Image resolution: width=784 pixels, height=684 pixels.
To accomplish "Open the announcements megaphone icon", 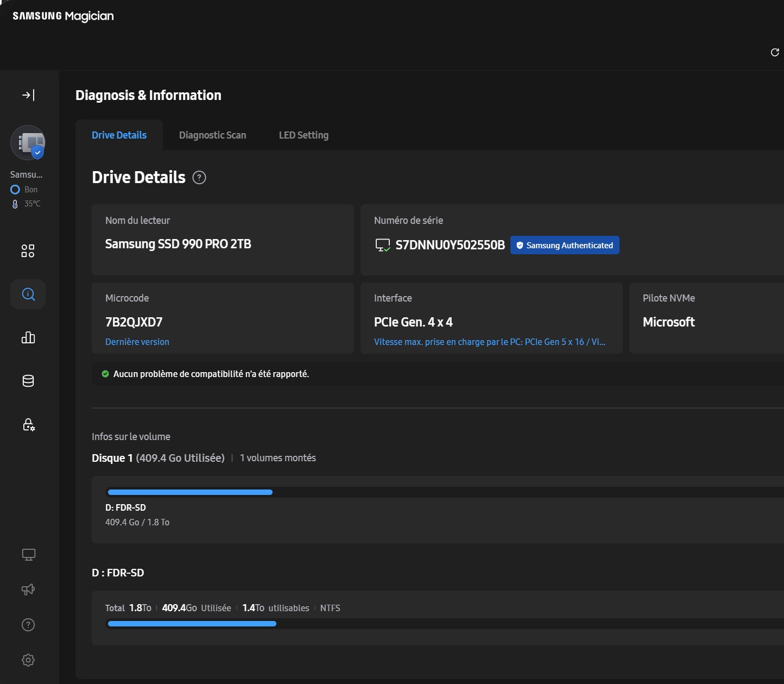I will point(28,589).
